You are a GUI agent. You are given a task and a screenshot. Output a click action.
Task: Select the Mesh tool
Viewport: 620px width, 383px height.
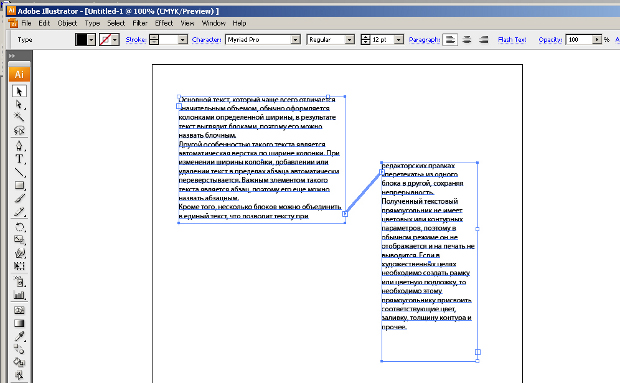[x=19, y=310]
